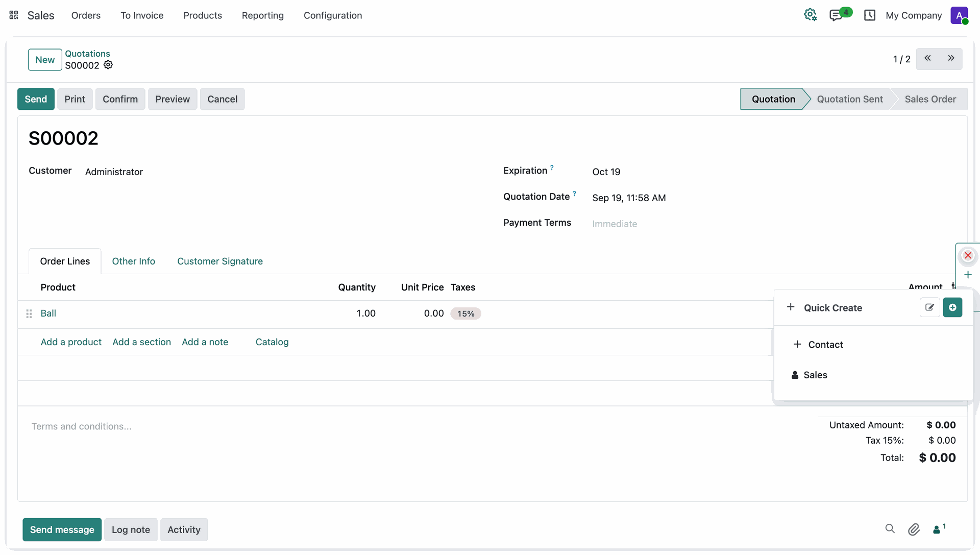Open the Reporting menu
This screenshot has width=980, height=555.
pos(263,15)
